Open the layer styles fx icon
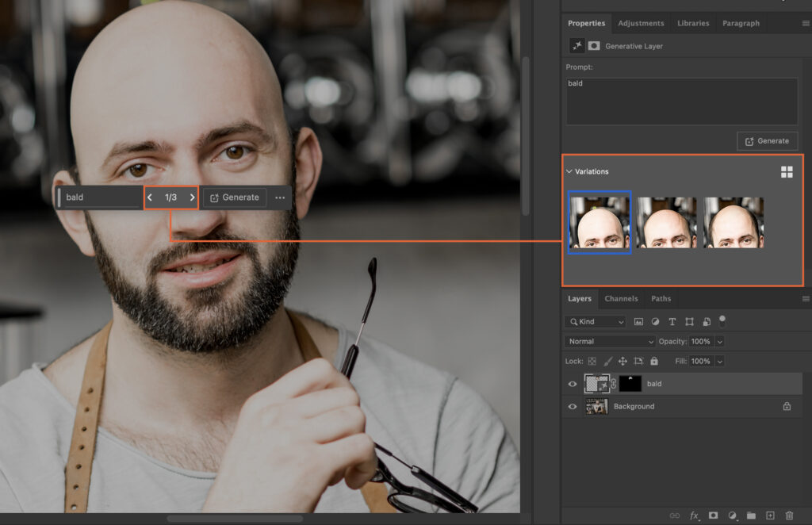The height and width of the screenshot is (525, 812). click(x=694, y=515)
